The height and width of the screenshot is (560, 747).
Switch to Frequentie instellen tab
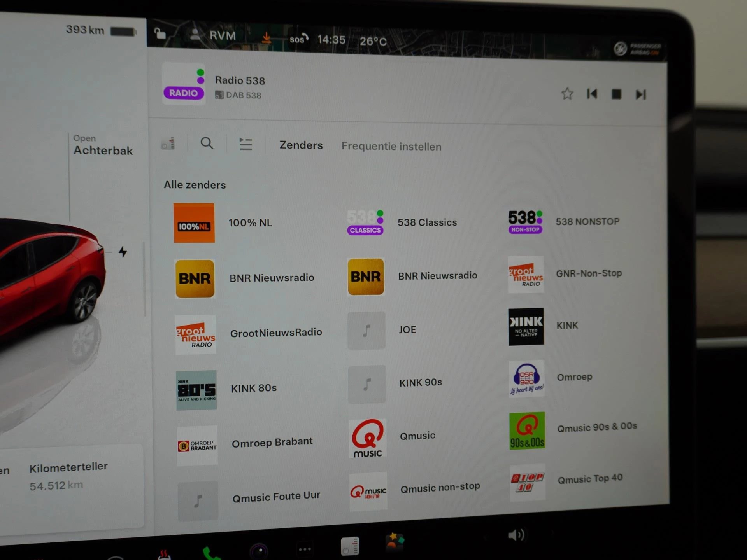pyautogui.click(x=391, y=147)
